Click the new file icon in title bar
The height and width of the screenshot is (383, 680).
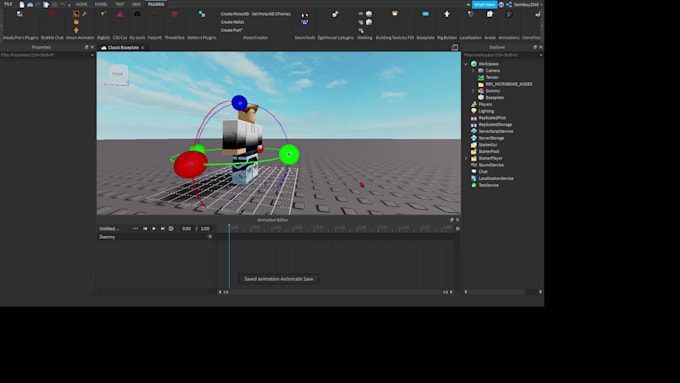(x=22, y=4)
